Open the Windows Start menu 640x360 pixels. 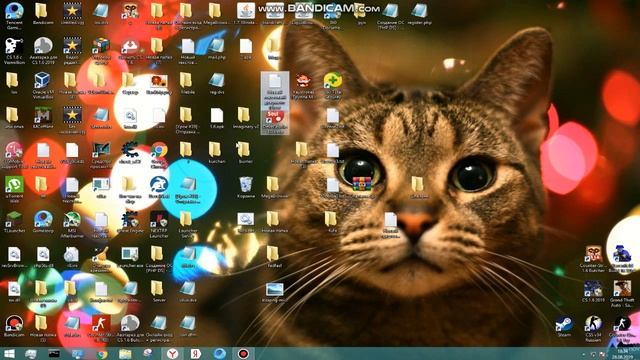(9, 354)
